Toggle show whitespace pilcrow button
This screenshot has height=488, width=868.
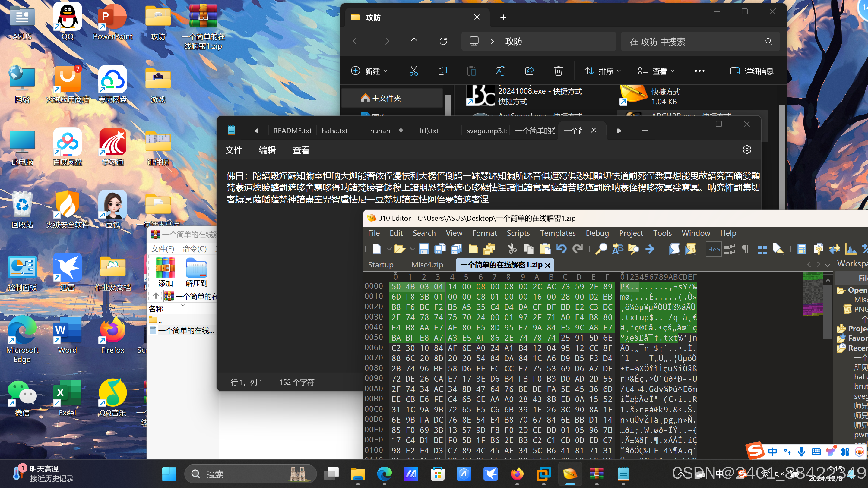tap(745, 249)
